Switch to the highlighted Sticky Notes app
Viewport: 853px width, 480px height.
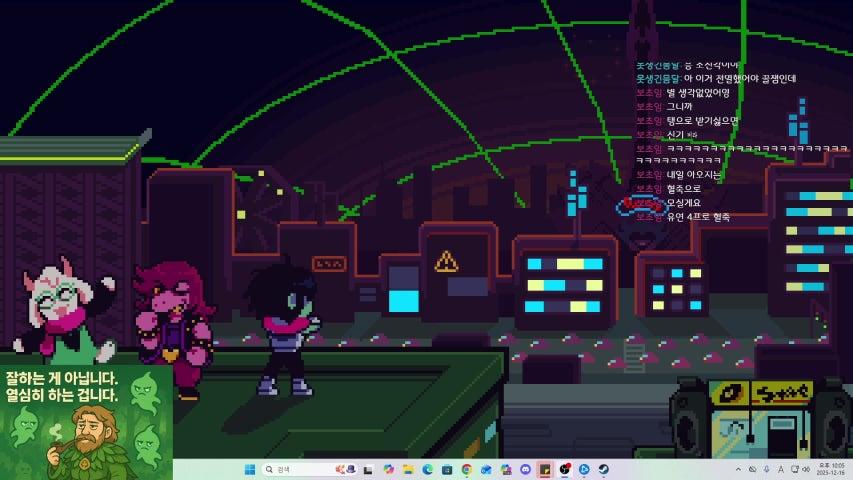point(545,469)
